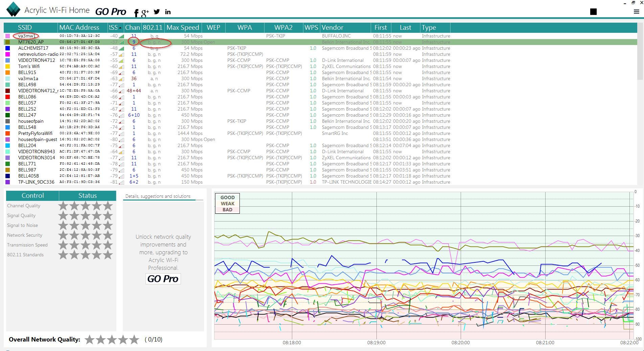
Task: Click the GO Pro header link
Action: point(111,12)
